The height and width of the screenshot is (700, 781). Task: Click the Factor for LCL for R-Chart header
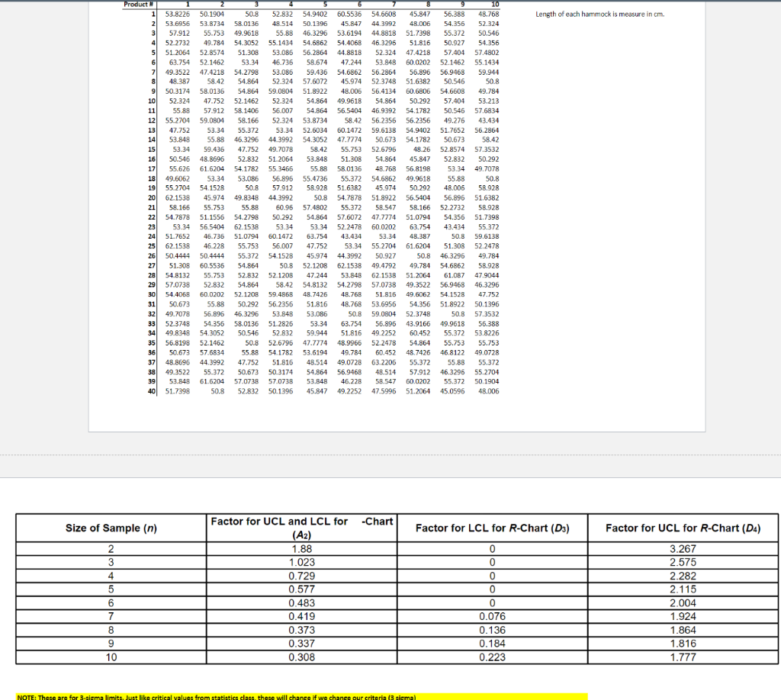pos(492,528)
